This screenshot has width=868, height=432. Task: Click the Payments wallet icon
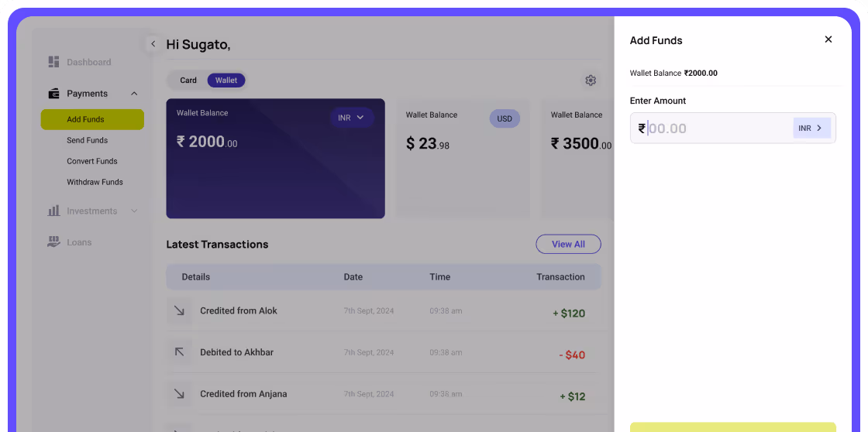53,94
